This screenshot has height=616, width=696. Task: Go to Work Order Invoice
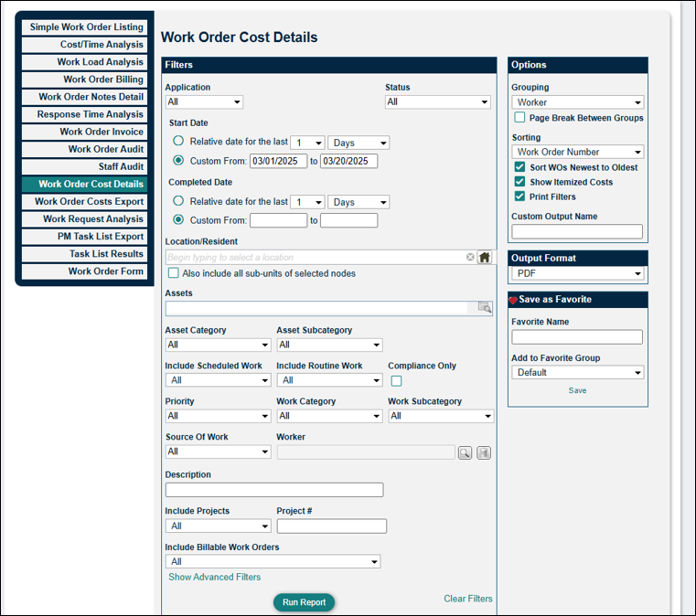[x=84, y=132]
